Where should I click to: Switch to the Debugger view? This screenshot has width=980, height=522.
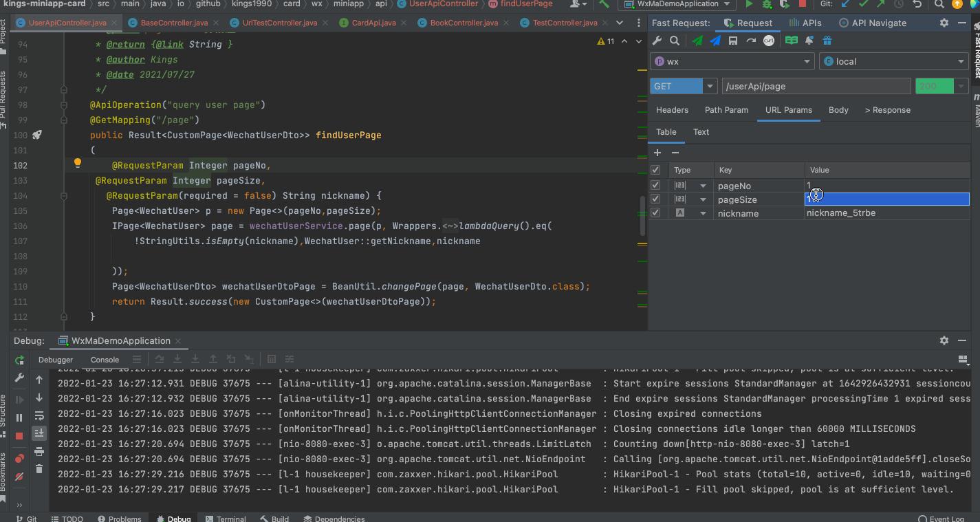pos(56,360)
